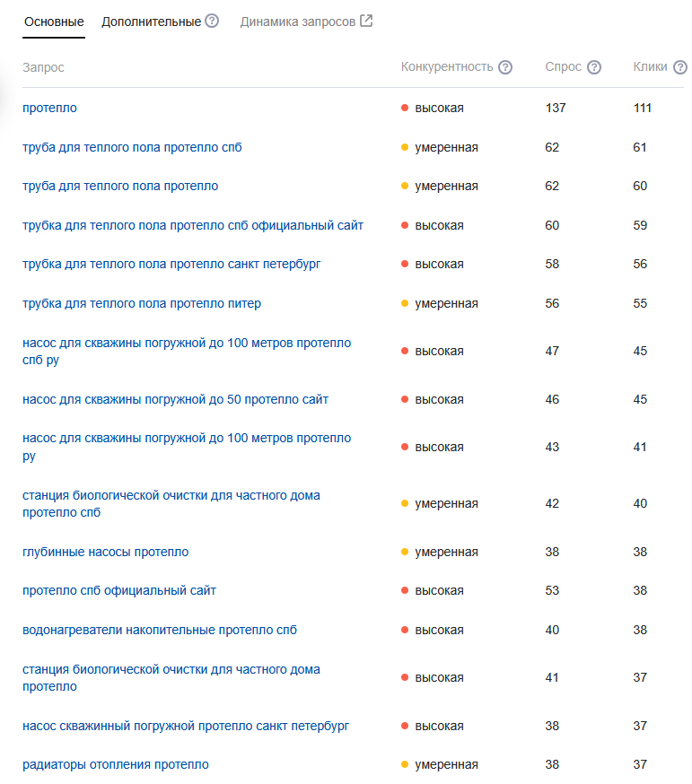Open Динамика запросов link
This screenshot has width=692, height=784.
tap(298, 22)
